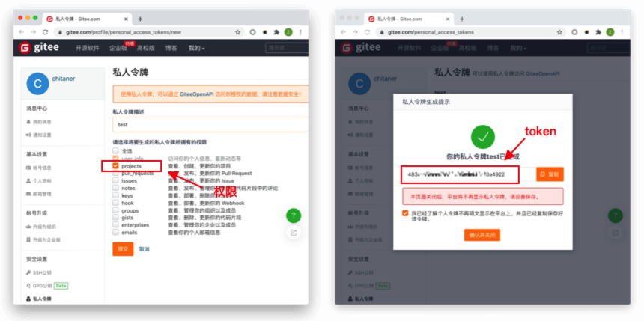Click orange 复制 copy button in dialog
This screenshot has height=321, width=644.
pyautogui.click(x=550, y=174)
